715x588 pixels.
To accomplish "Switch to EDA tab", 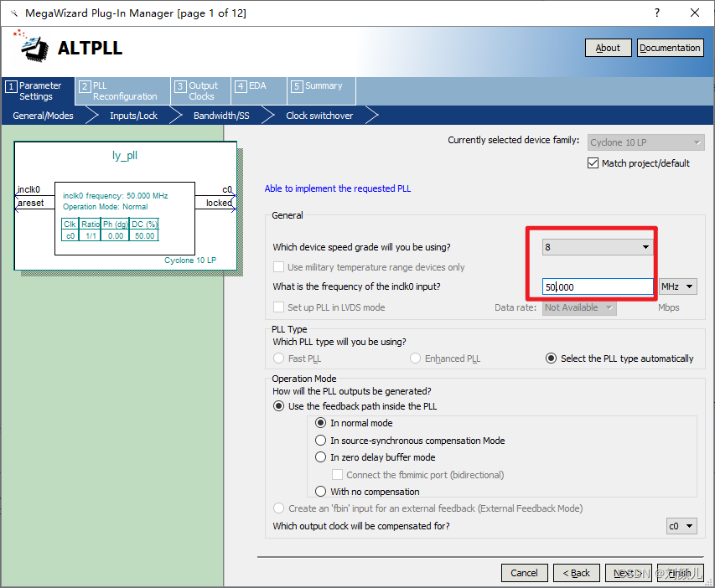I will 258,91.
